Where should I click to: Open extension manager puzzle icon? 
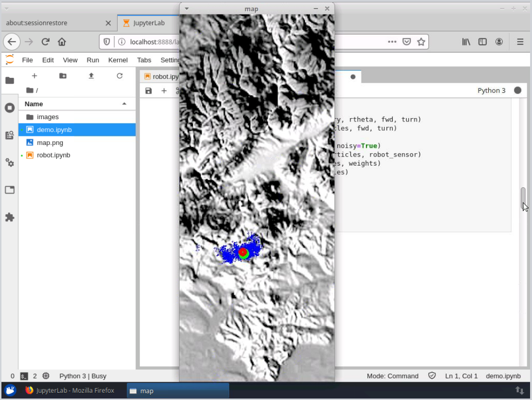(x=10, y=217)
